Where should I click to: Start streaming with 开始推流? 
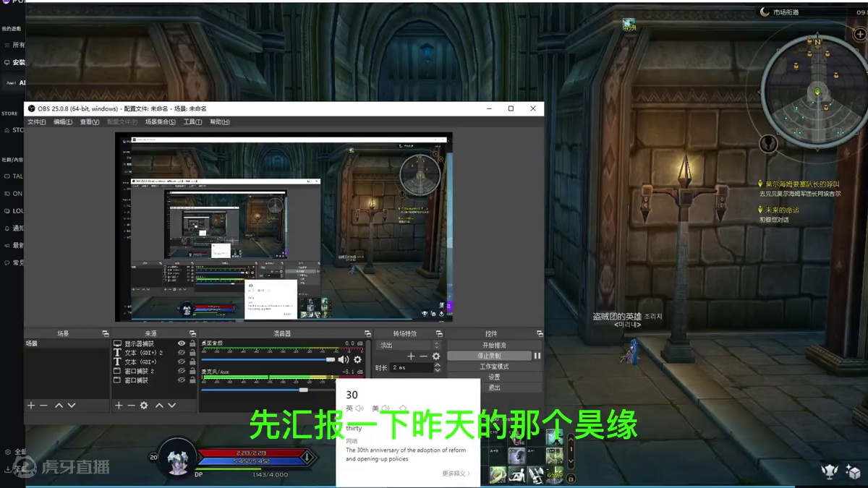coord(495,346)
